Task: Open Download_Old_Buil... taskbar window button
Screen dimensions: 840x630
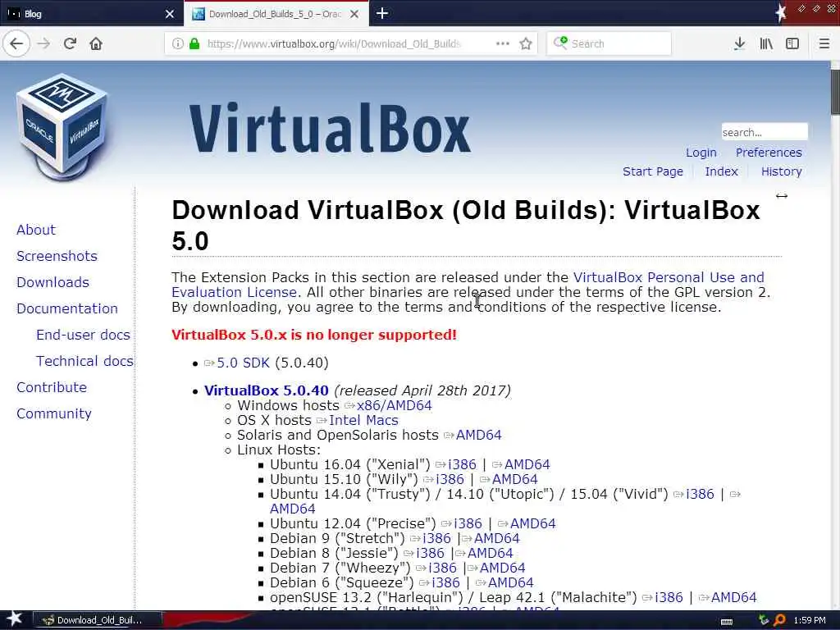Action: pyautogui.click(x=98, y=620)
